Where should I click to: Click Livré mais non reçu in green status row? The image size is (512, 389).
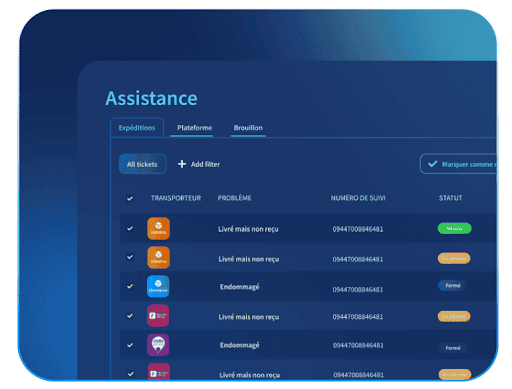pyautogui.click(x=248, y=229)
